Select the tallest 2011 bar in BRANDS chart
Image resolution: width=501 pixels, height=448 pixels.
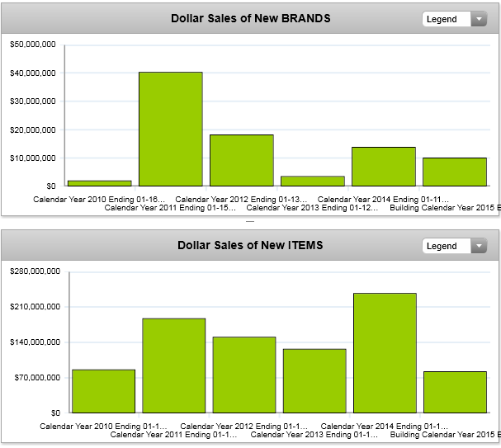tap(170, 129)
